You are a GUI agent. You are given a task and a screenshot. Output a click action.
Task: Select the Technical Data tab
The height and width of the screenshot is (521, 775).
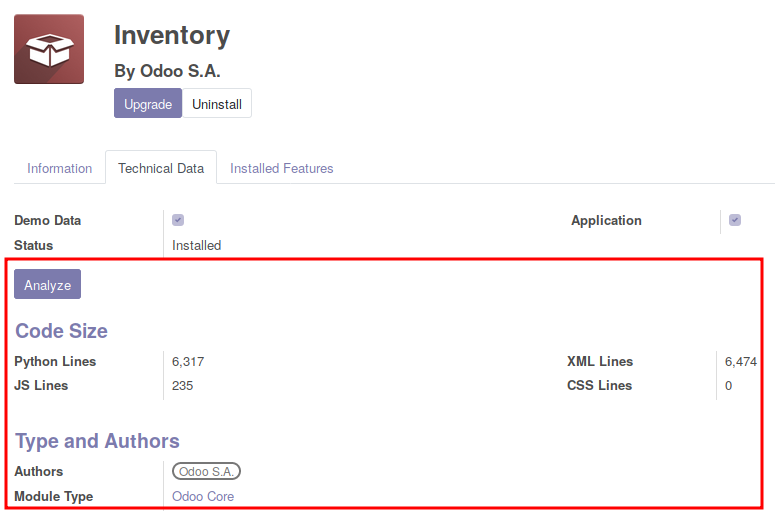(x=161, y=168)
